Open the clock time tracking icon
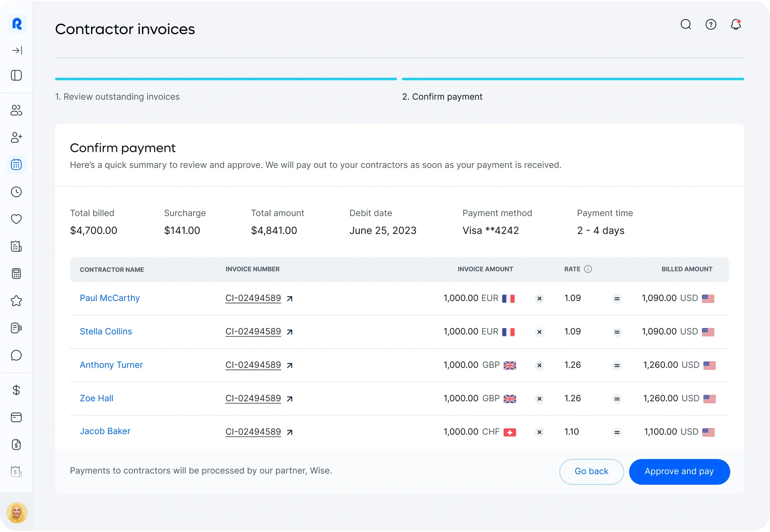 click(16, 192)
